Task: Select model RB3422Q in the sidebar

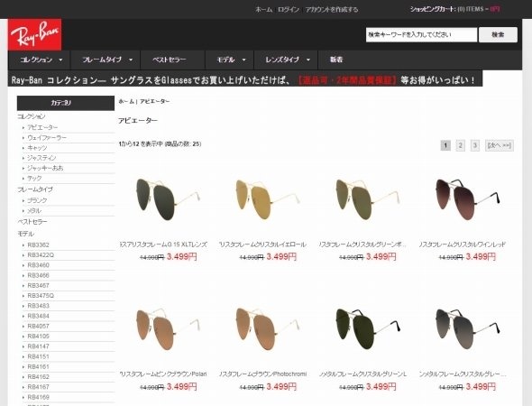Action: [x=41, y=255]
